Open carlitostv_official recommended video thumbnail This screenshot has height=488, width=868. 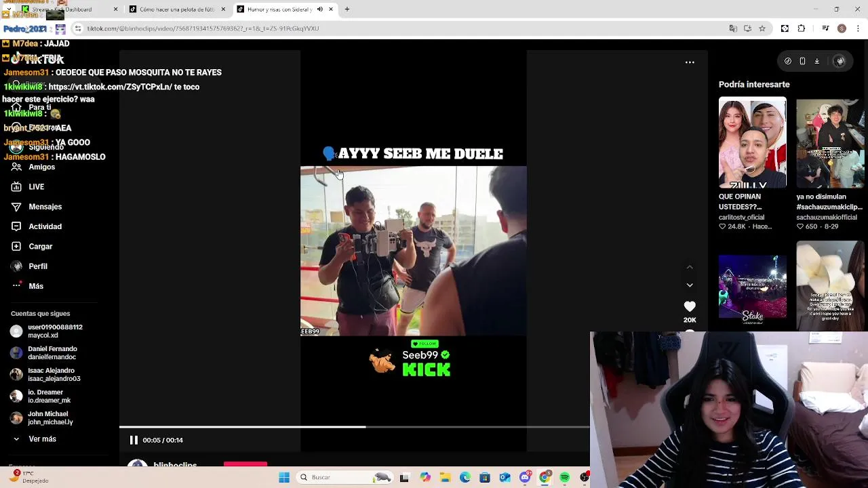click(753, 142)
